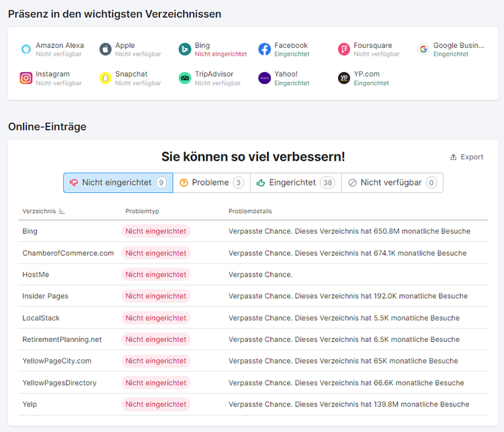The height and width of the screenshot is (432, 504).
Task: Click the count badge 38 on Eingerichtet
Action: pos(327,183)
